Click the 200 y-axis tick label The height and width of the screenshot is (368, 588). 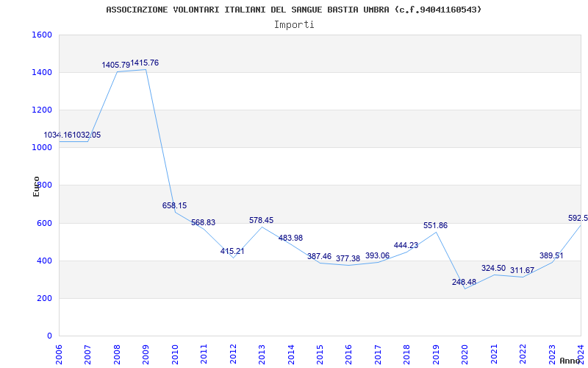[x=45, y=298]
